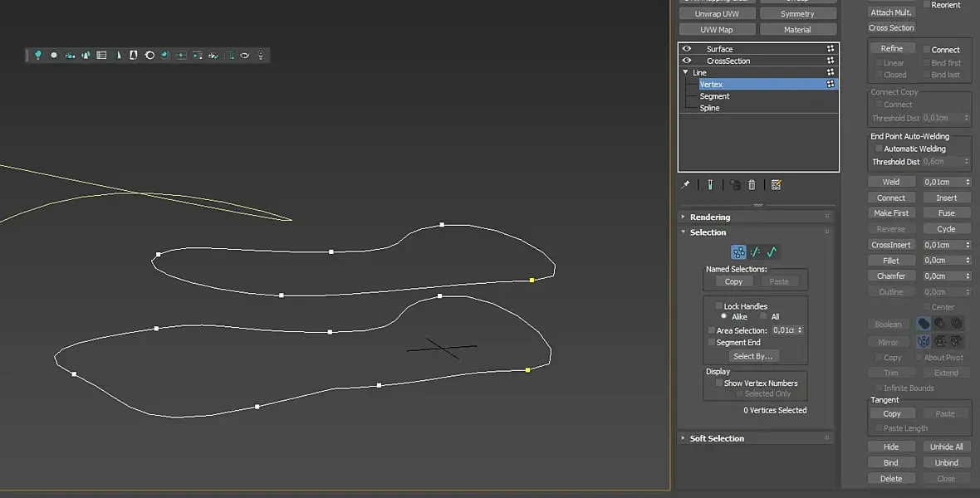Select the All radio button
Viewport: 980px width, 498px height.
point(763,317)
